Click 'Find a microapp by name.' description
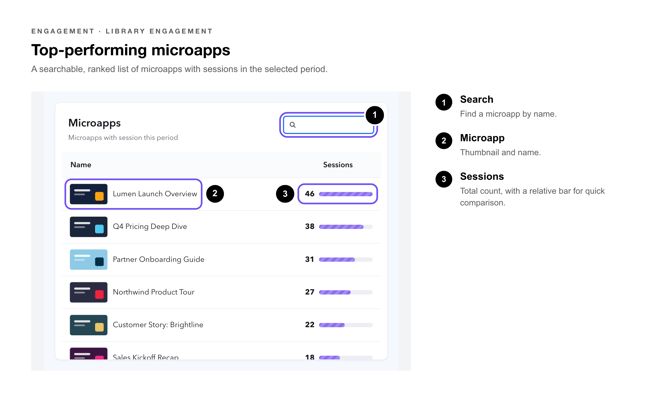The width and height of the screenshot is (670, 402). [x=508, y=114]
